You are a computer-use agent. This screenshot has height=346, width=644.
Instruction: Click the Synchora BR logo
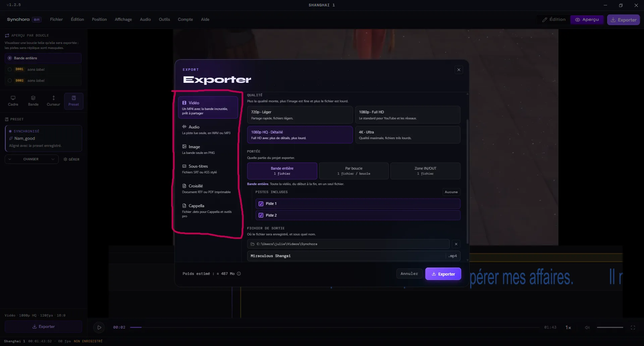coord(24,19)
